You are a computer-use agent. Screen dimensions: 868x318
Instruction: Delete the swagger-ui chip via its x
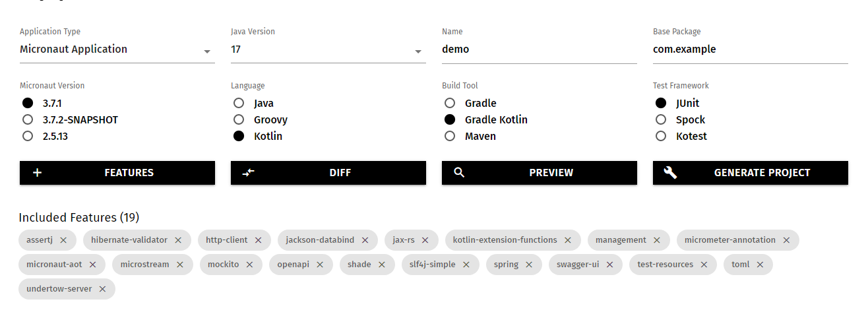pyautogui.click(x=610, y=265)
